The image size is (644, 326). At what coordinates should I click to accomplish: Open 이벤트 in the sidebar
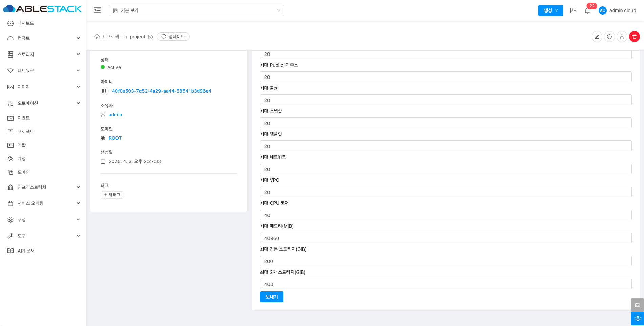pos(24,118)
